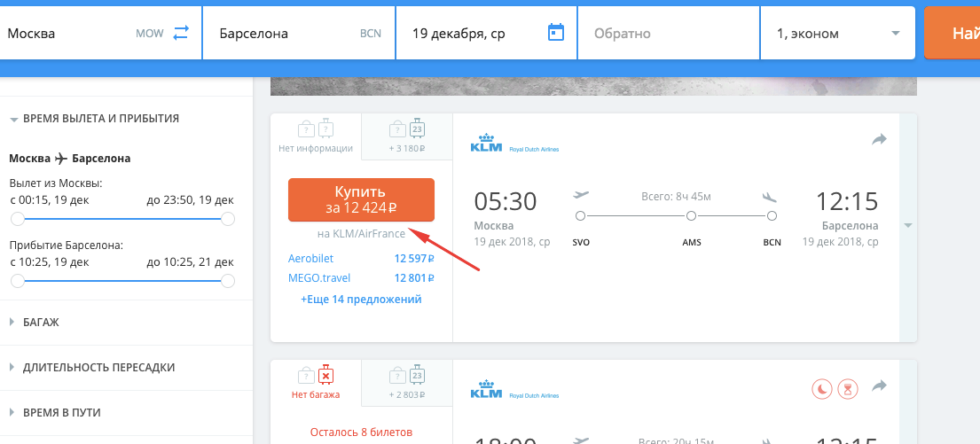Share the first KLM flight
This screenshot has width=980, height=444.
[880, 139]
